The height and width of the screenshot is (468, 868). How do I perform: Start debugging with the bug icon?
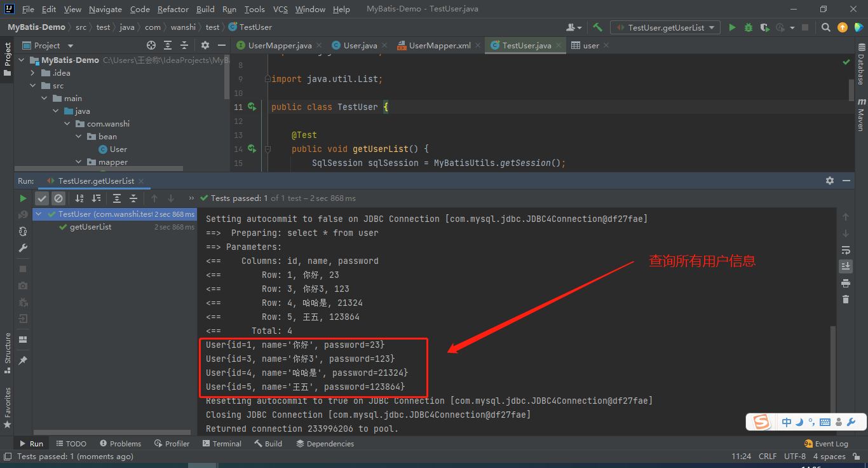point(749,27)
